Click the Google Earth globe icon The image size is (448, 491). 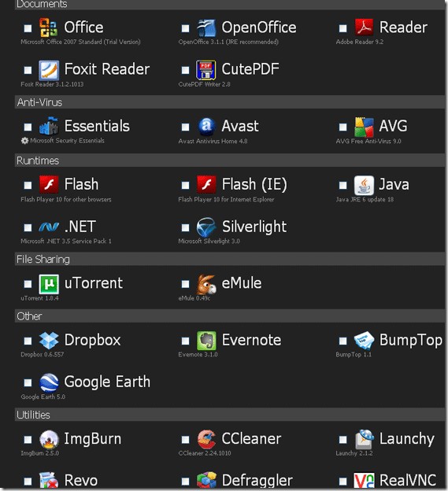[x=49, y=382]
